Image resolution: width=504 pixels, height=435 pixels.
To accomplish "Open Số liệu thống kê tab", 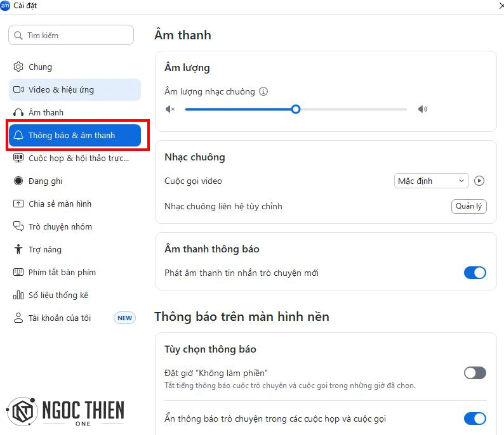I will [x=74, y=295].
